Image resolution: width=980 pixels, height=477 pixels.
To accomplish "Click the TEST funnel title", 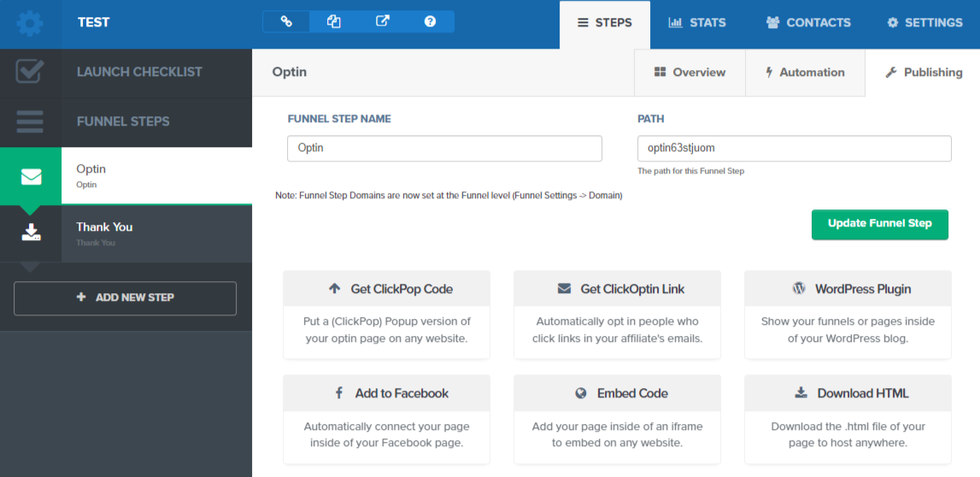I will 94,22.
